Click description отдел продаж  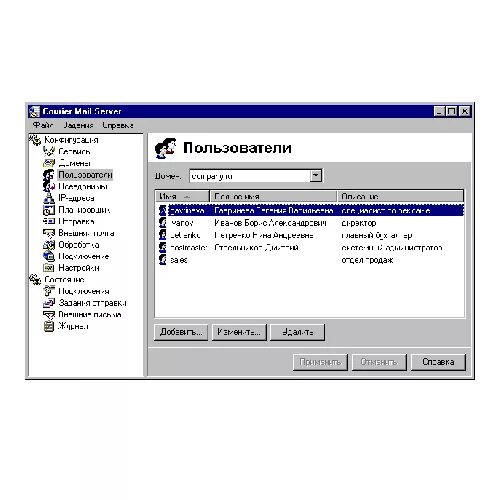(367, 260)
